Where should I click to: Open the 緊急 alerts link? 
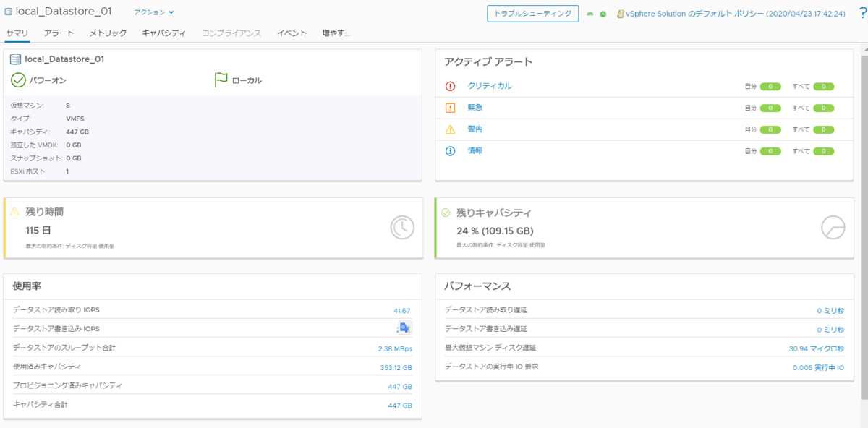(475, 108)
